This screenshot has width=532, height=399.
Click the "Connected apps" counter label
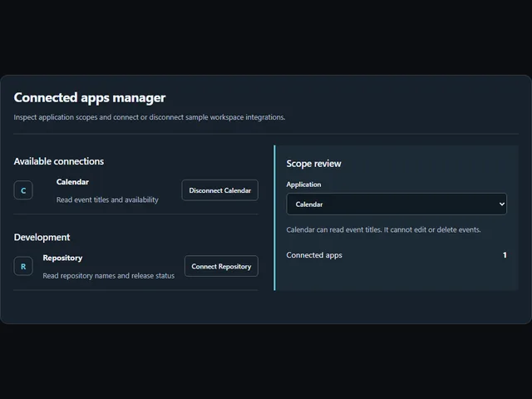[x=314, y=255]
